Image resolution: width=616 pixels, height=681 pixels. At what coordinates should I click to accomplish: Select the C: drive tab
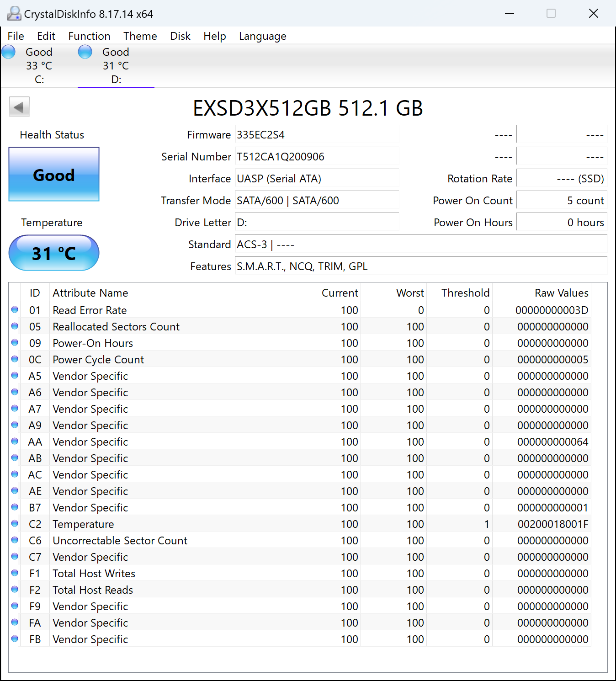click(x=39, y=66)
